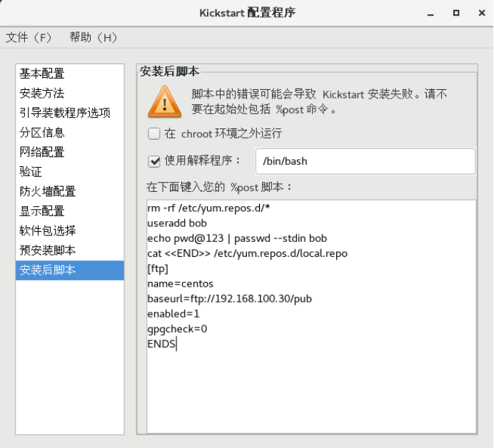Click the 'enabled=1' line

(173, 314)
